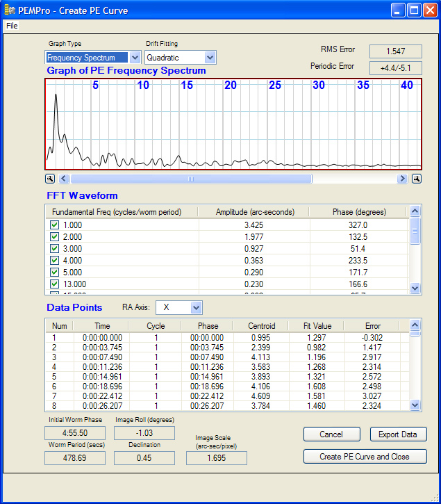Screen dimensions: 441x504
Task: Click the Centroid column header
Action: [x=261, y=326]
